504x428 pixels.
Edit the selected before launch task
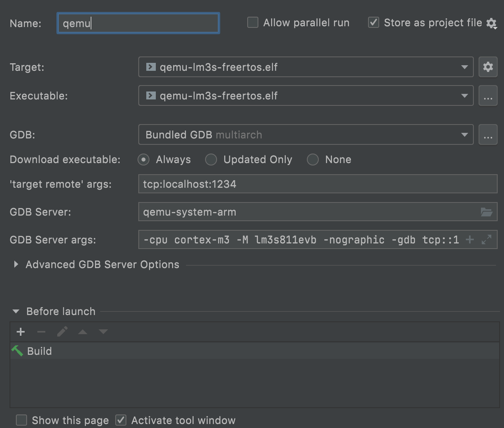pyautogui.click(x=62, y=332)
